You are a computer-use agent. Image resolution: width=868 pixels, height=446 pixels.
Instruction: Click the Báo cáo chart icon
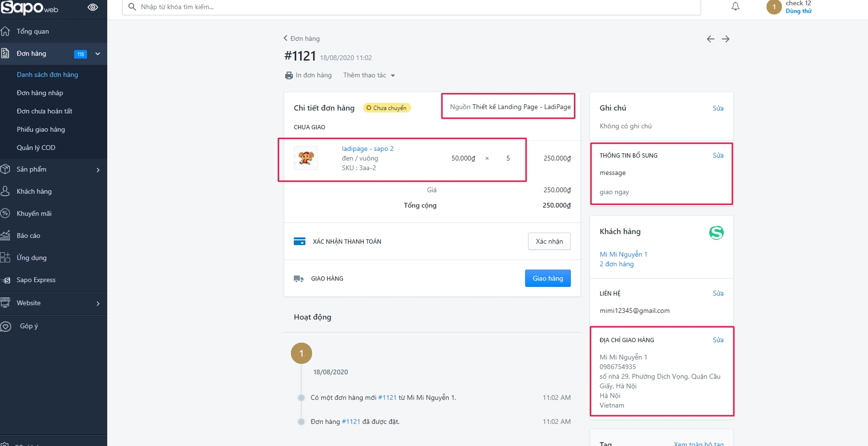pyautogui.click(x=6, y=235)
